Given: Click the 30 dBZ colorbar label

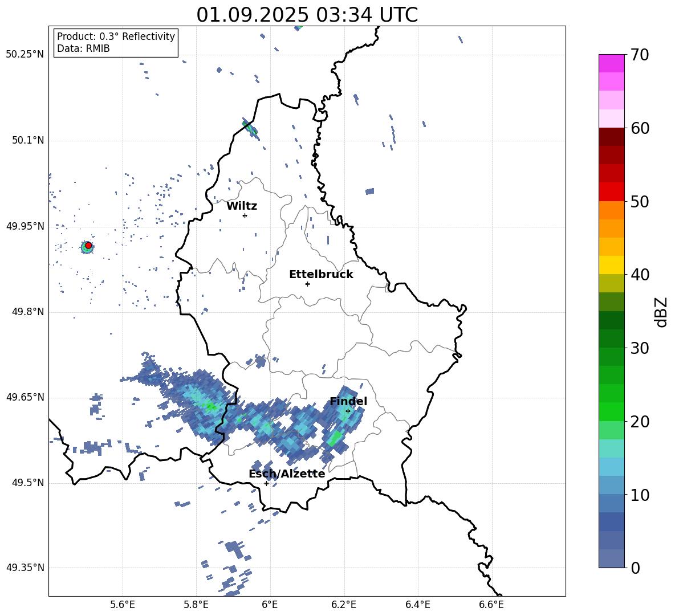Looking at the screenshot, I should (640, 348).
